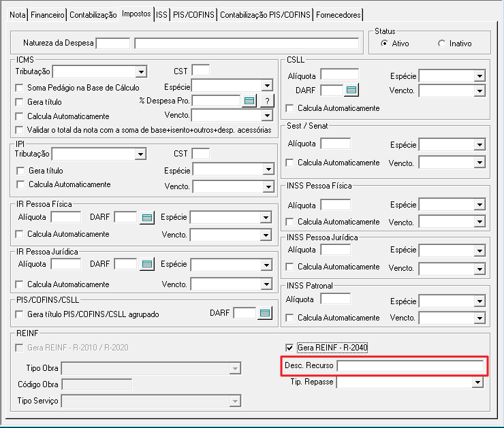Open the PIS/COFINS tab

pyautogui.click(x=193, y=15)
